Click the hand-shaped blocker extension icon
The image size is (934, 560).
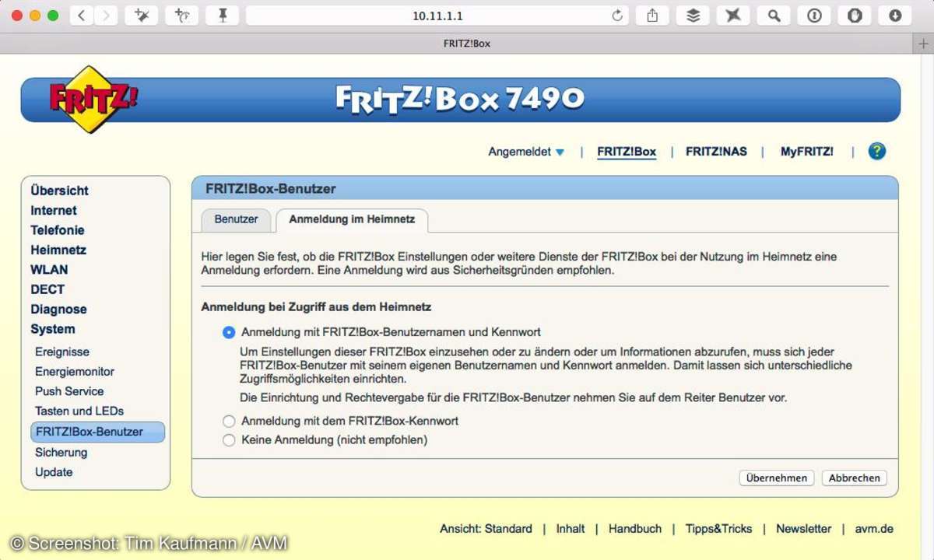tap(855, 16)
